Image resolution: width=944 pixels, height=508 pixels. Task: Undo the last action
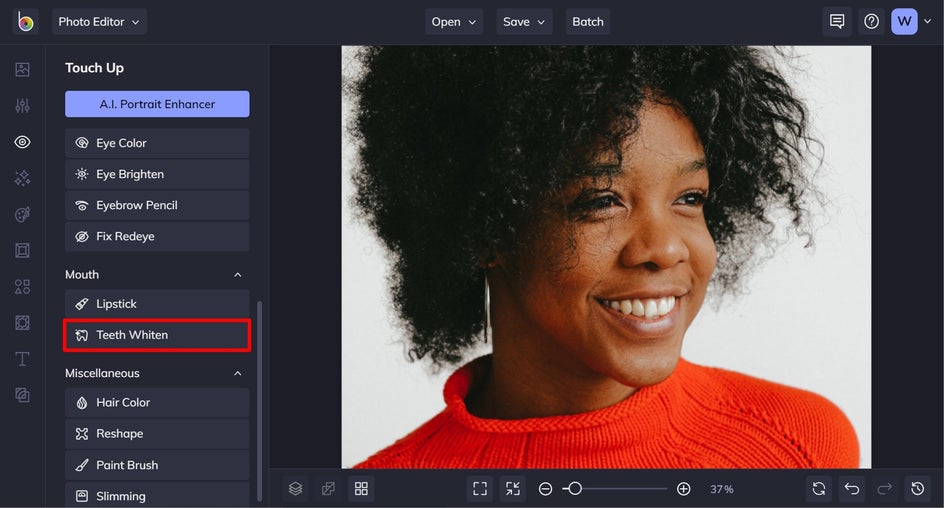[x=852, y=489]
